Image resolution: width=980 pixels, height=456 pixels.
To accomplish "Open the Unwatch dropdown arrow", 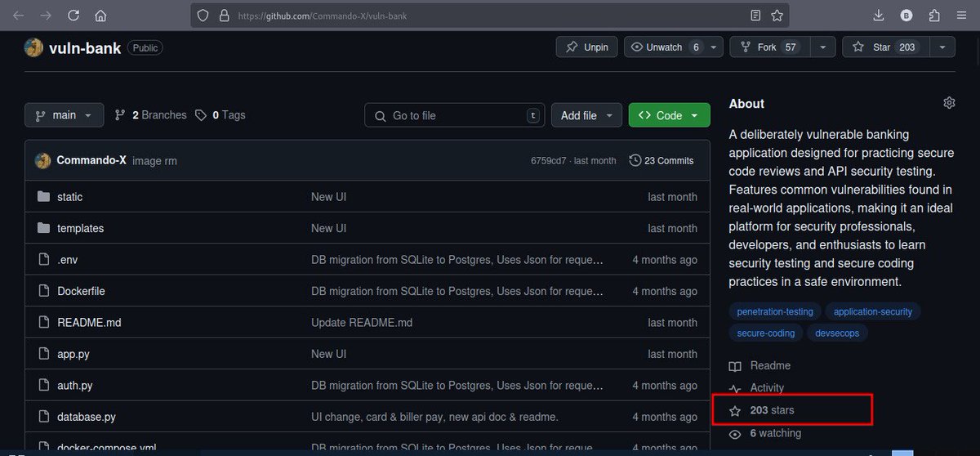I will pos(715,47).
